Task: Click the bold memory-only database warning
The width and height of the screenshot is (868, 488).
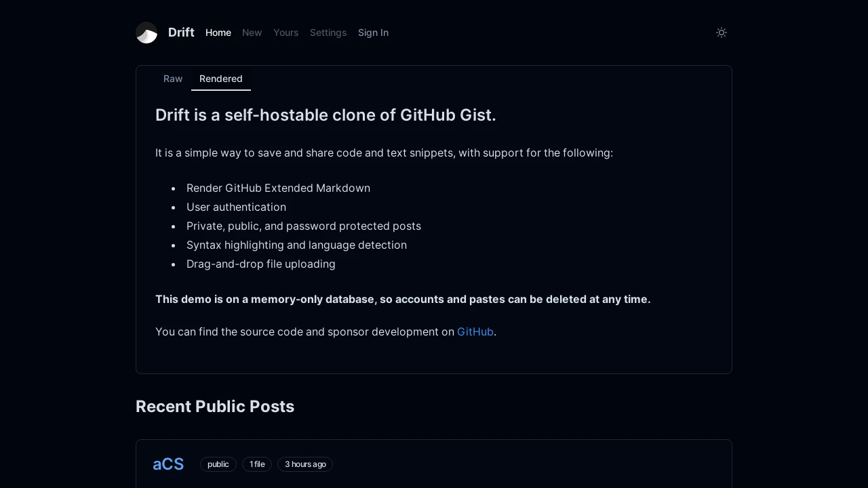Action: click(403, 299)
